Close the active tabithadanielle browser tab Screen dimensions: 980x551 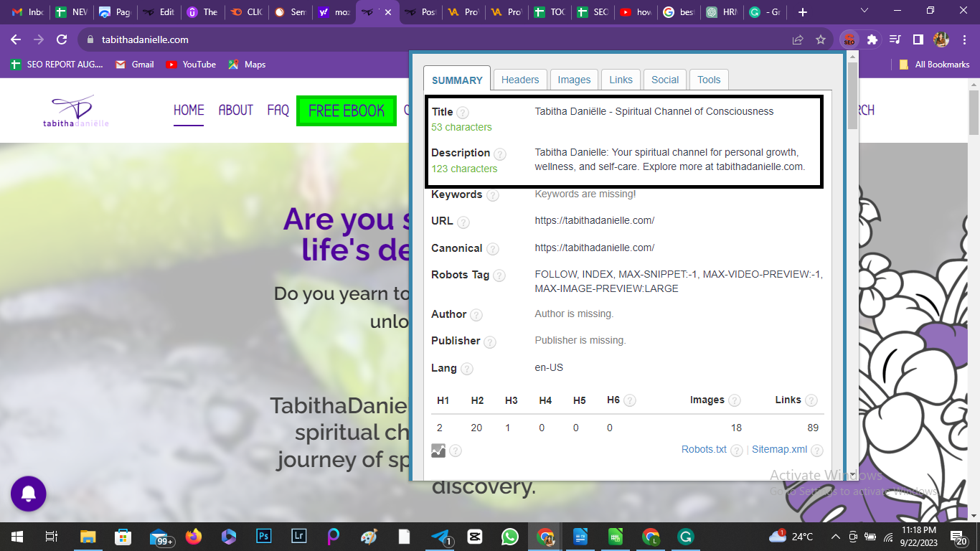(x=389, y=12)
